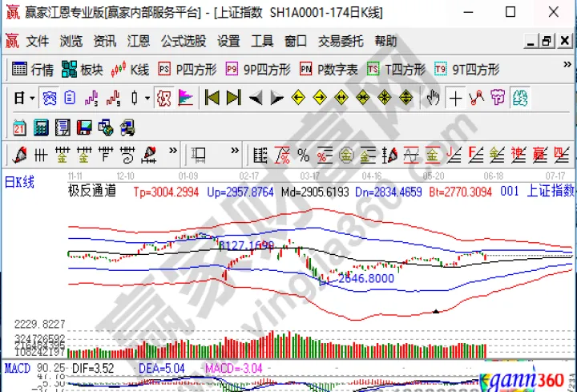Open the 板块 sector view

(82, 69)
